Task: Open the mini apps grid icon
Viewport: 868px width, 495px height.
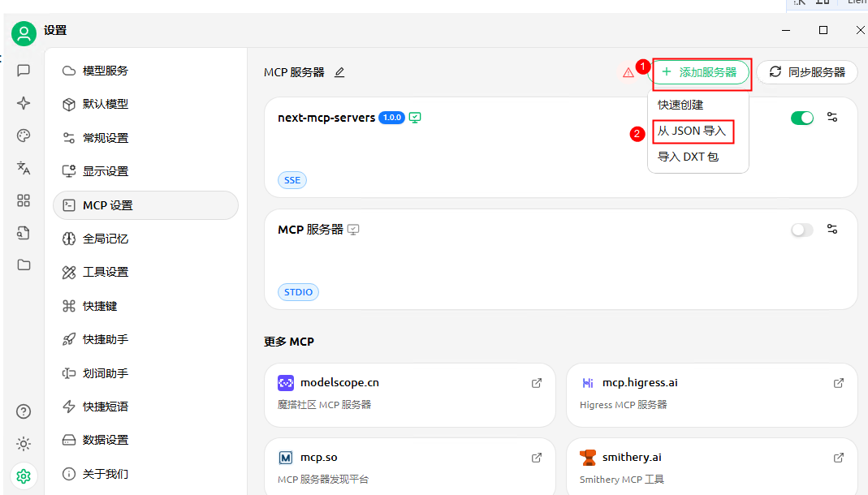Action: [x=24, y=200]
